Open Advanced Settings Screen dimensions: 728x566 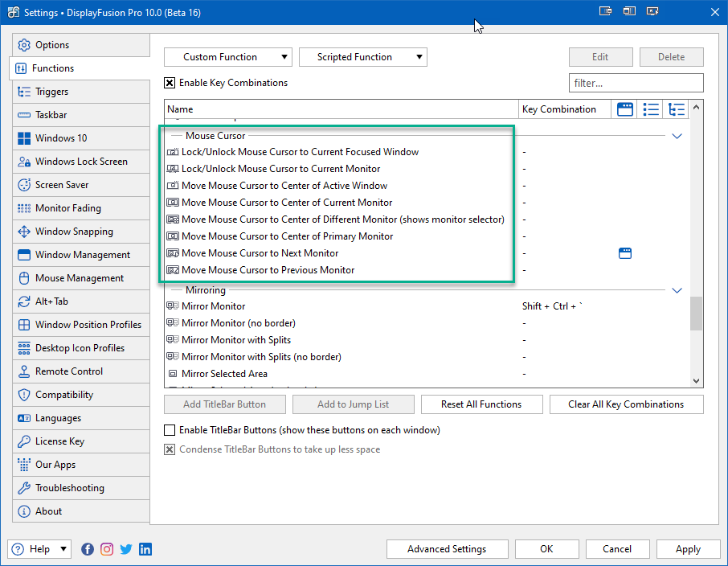coord(447,549)
